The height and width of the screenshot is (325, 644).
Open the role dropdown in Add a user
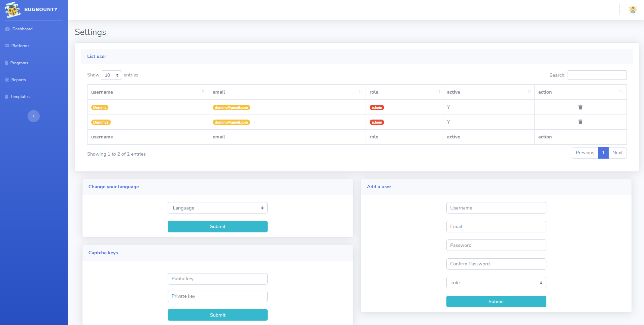tap(496, 283)
